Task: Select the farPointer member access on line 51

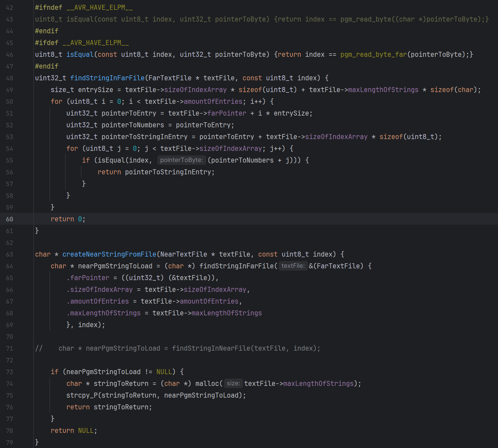Action: (x=226, y=113)
